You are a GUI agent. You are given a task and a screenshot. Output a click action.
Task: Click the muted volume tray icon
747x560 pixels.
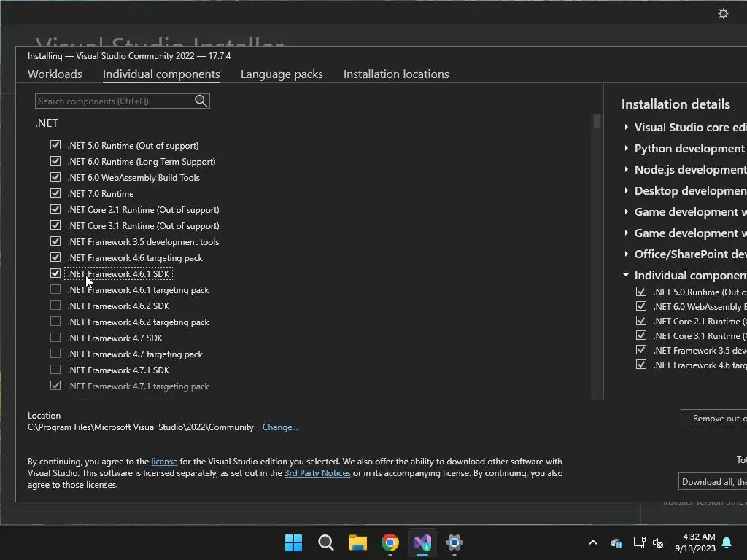coord(658,542)
